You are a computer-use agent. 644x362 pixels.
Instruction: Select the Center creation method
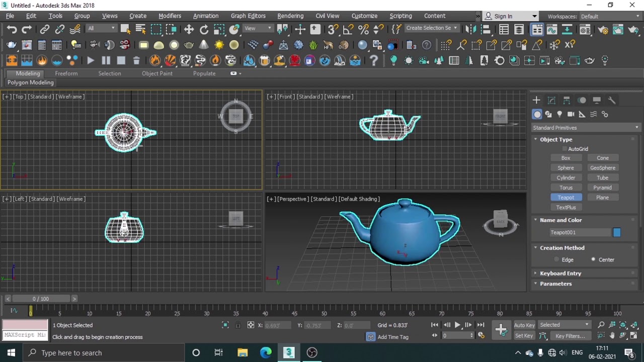tap(593, 259)
